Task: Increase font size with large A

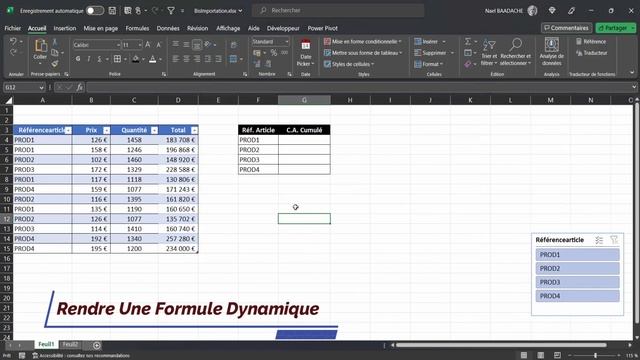Action: pyautogui.click(x=148, y=44)
